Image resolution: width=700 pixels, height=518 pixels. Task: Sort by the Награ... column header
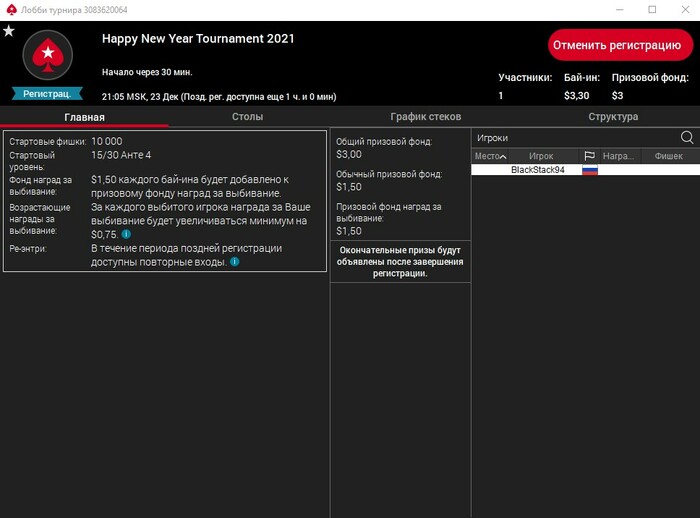(618, 156)
